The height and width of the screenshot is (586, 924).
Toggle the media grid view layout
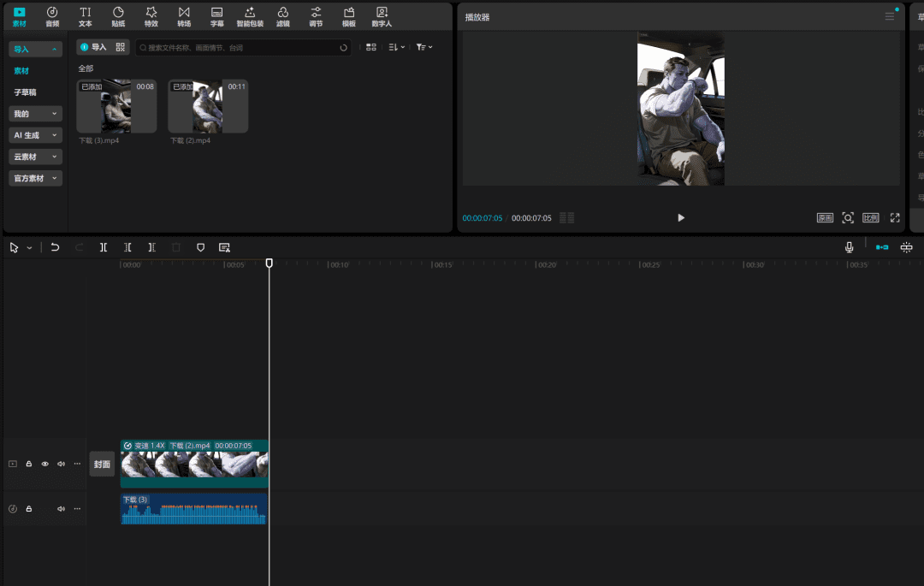point(371,47)
